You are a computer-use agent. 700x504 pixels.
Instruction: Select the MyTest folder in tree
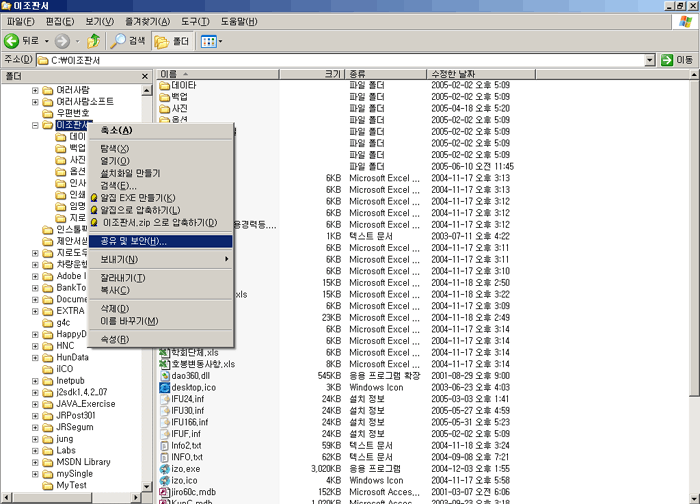[x=71, y=485]
